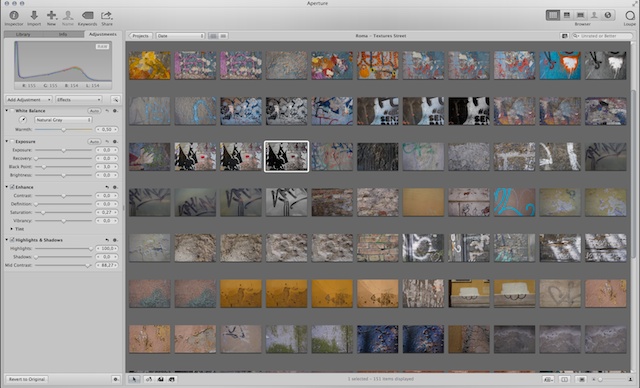The width and height of the screenshot is (640, 388).
Task: Open the Places globe icon
Action: 608,15
